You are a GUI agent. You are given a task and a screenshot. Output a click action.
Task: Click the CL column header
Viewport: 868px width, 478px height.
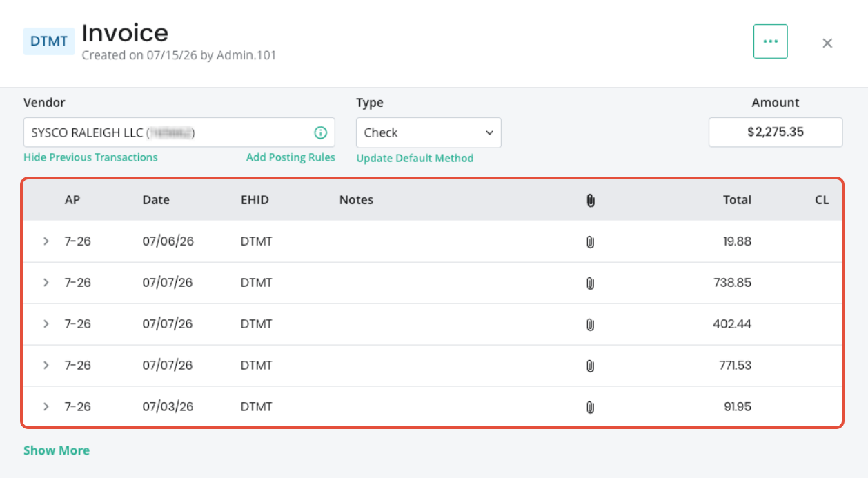click(x=822, y=200)
